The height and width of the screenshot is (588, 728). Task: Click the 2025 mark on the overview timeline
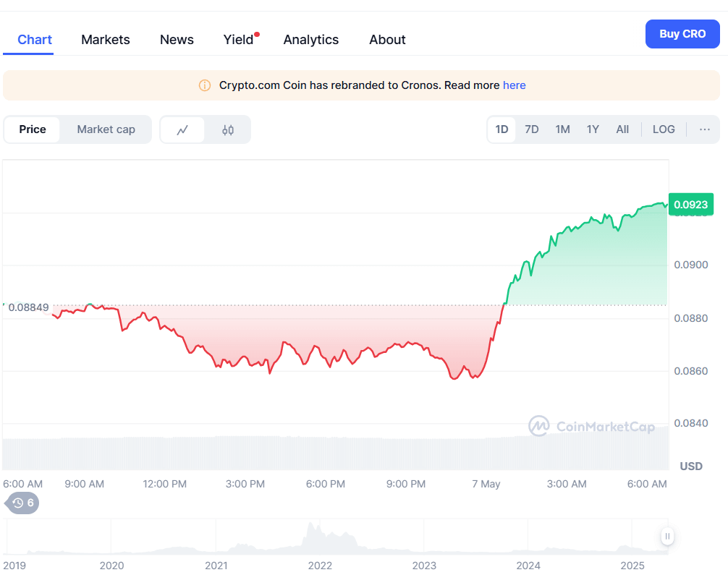coord(632,566)
